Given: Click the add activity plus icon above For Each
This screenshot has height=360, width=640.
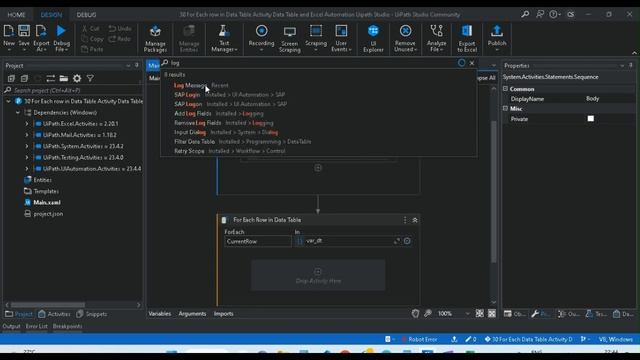Looking at the screenshot, I should point(318,168).
